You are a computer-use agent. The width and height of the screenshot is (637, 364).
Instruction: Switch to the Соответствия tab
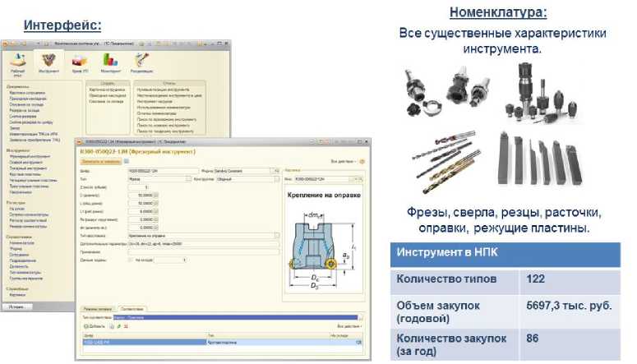132,309
